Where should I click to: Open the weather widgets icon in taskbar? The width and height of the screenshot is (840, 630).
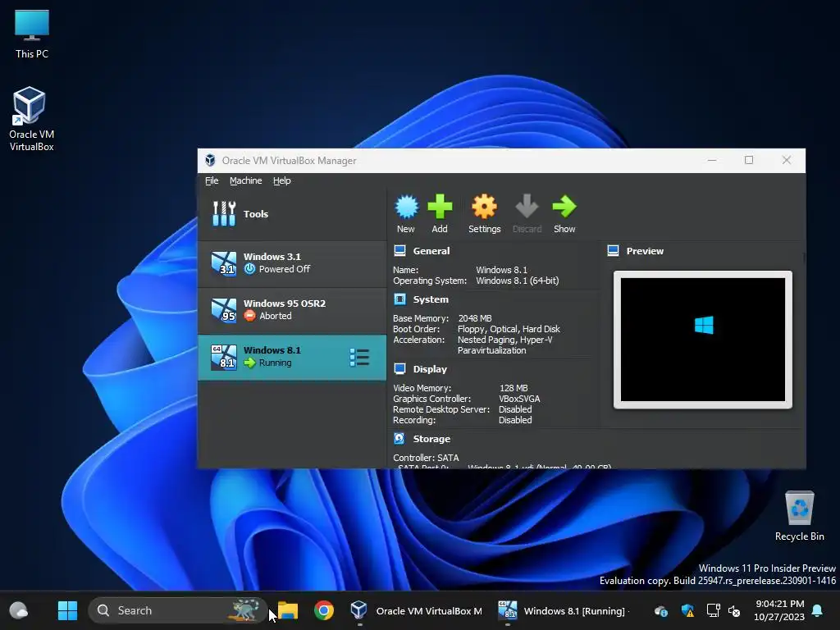pyautogui.click(x=19, y=610)
